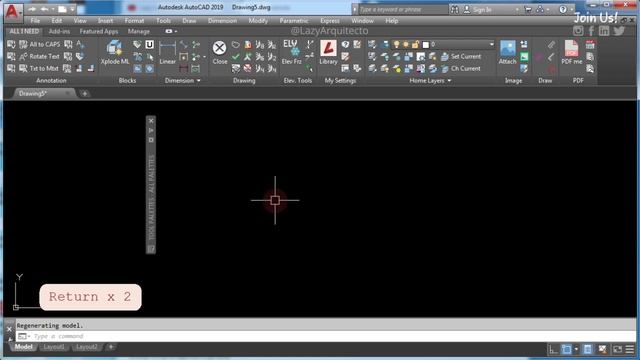Viewport: 640px width, 360px height.
Task: Open the Edit menu
Action: (x=56, y=20)
